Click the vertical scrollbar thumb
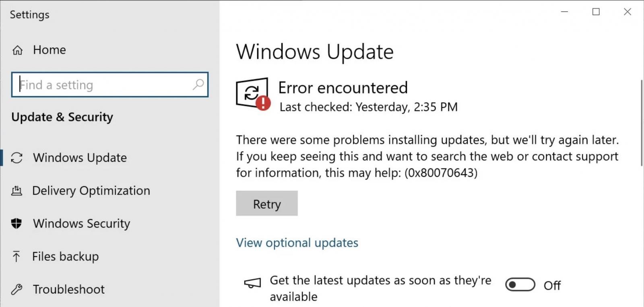This screenshot has width=644, height=307. click(x=642, y=123)
